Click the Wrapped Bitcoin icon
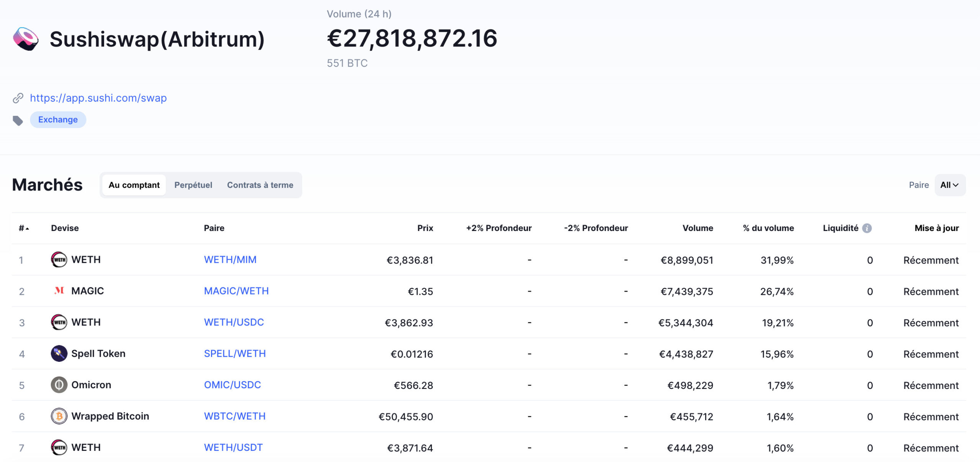The width and height of the screenshot is (980, 462). pos(59,416)
